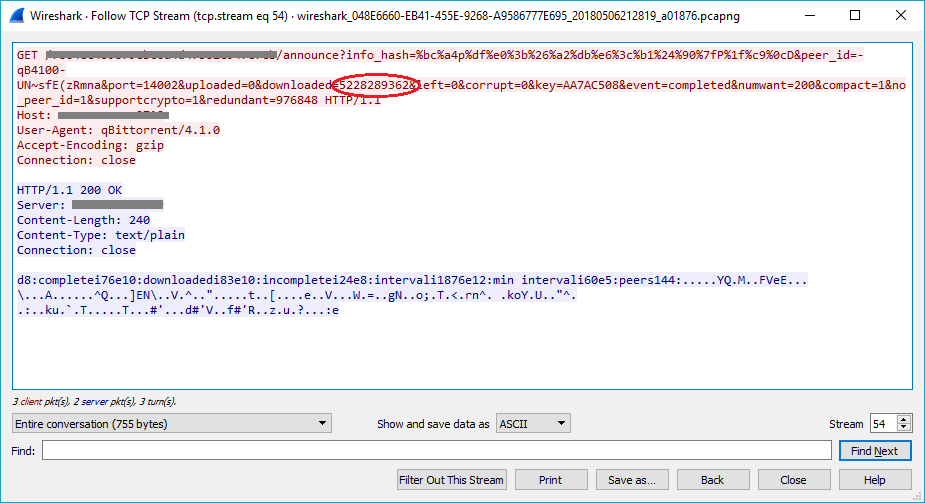Viewport: 925px width, 503px height.
Task: Click the Host: header line
Action: click(93, 115)
